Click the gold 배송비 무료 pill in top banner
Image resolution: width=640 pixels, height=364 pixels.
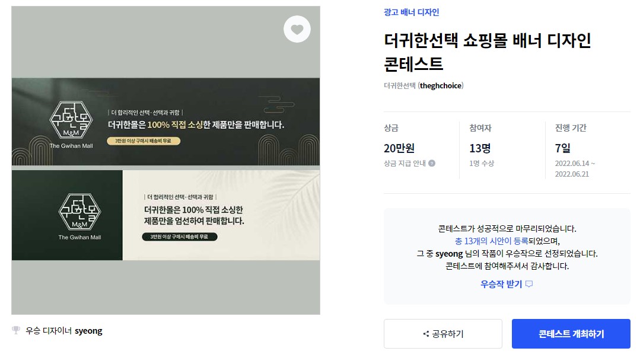coord(144,141)
